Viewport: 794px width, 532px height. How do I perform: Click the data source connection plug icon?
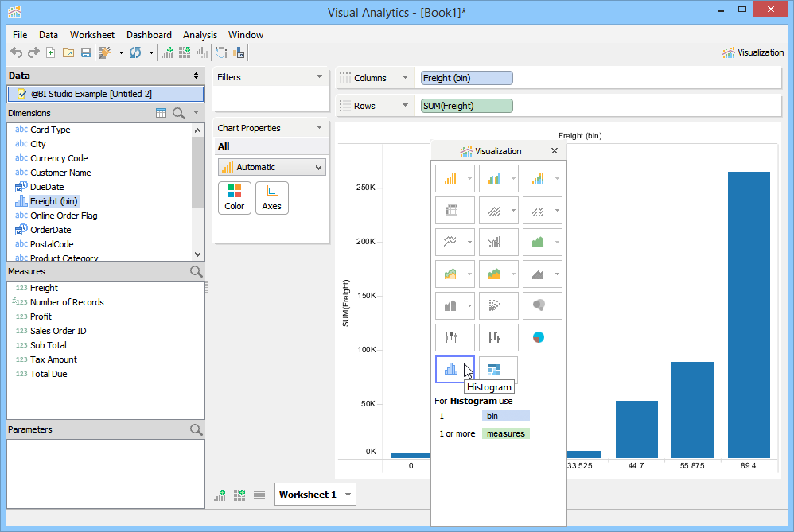click(105, 52)
